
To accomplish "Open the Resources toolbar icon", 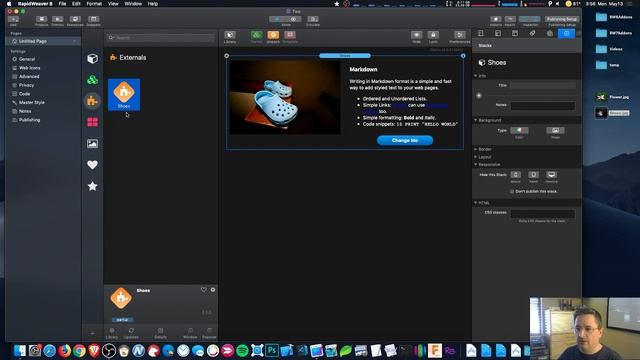I will (75, 19).
